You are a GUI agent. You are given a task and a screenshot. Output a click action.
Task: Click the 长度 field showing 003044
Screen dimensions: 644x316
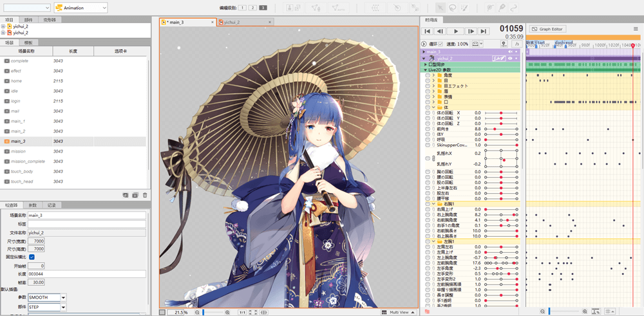pos(87,274)
